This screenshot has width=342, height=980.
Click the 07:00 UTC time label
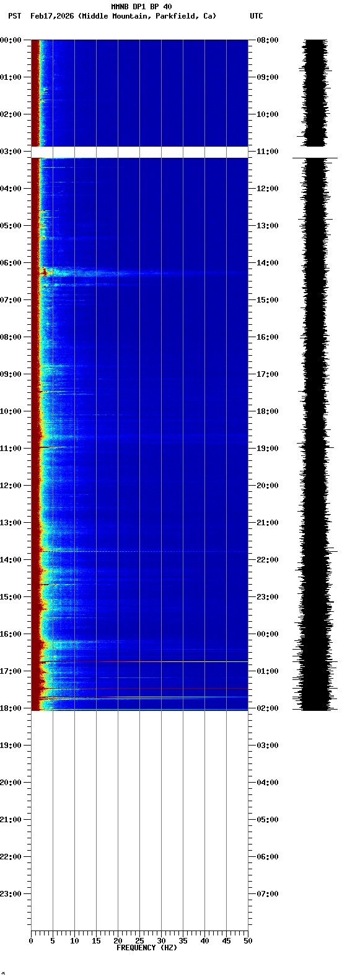tap(268, 894)
